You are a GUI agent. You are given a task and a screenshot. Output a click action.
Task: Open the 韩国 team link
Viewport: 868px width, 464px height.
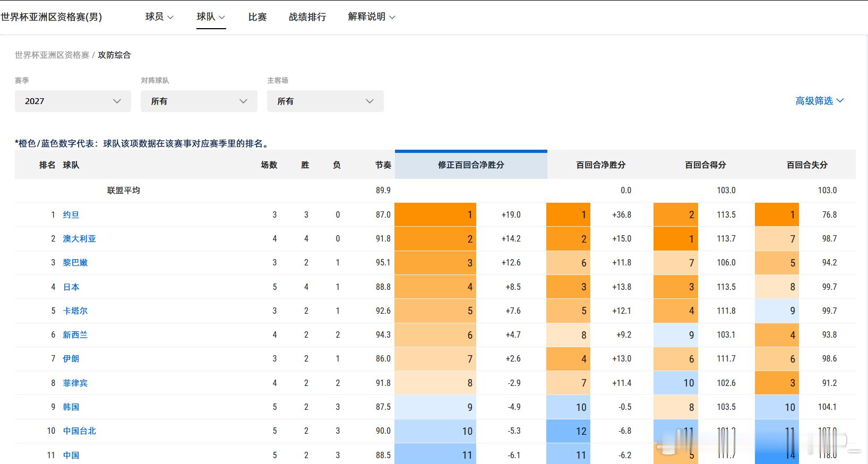(71, 407)
